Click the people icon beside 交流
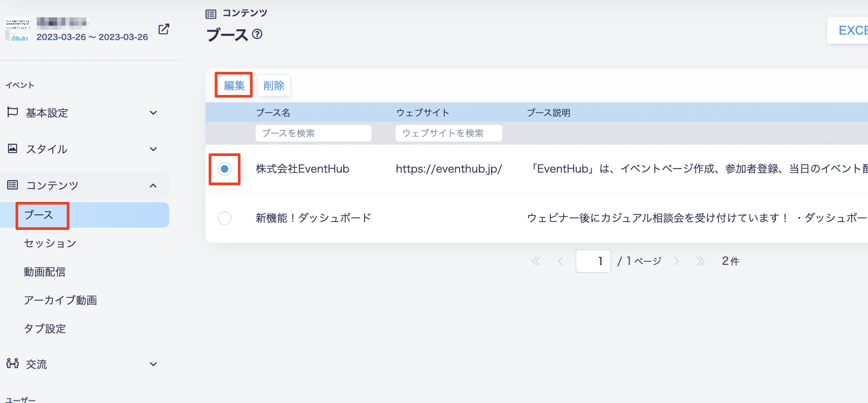The height and width of the screenshot is (403, 868). coord(13,364)
